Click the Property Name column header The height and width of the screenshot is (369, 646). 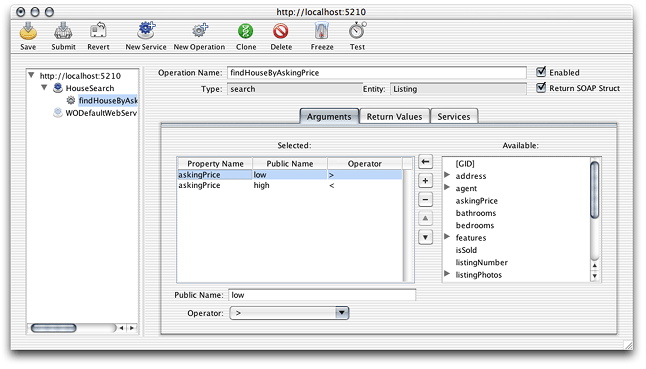[215, 163]
